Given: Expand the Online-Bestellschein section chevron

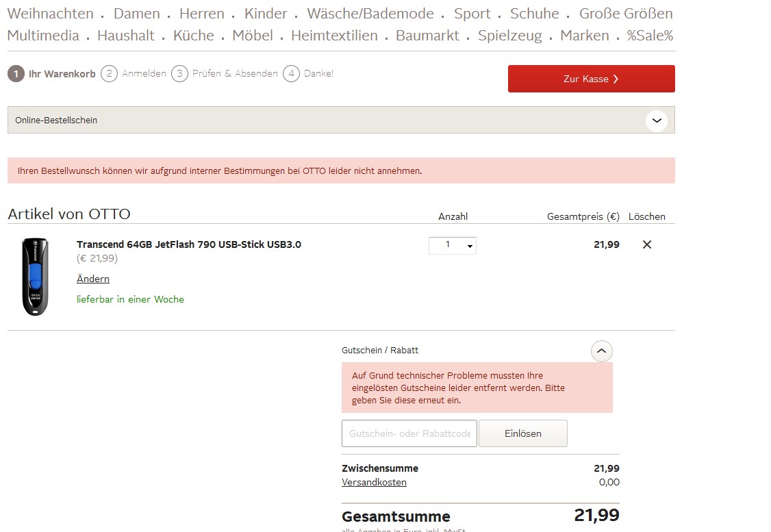Looking at the screenshot, I should [x=657, y=121].
